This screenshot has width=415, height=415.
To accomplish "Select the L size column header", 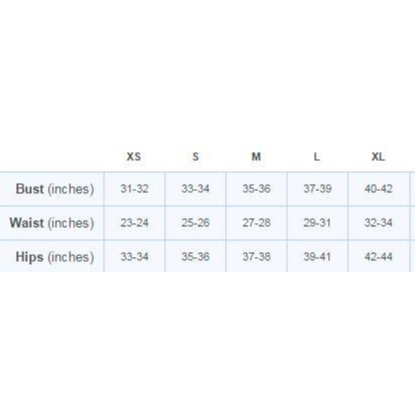I will point(317,156).
